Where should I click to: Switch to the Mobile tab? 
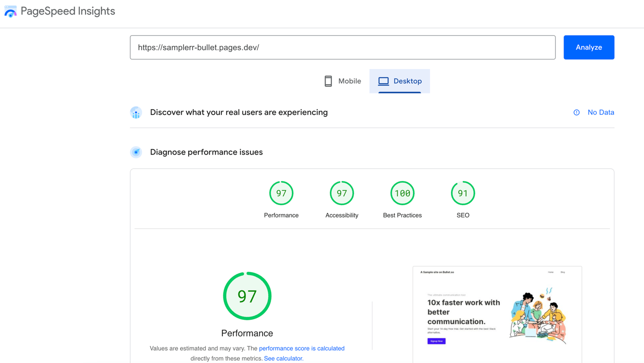click(343, 81)
